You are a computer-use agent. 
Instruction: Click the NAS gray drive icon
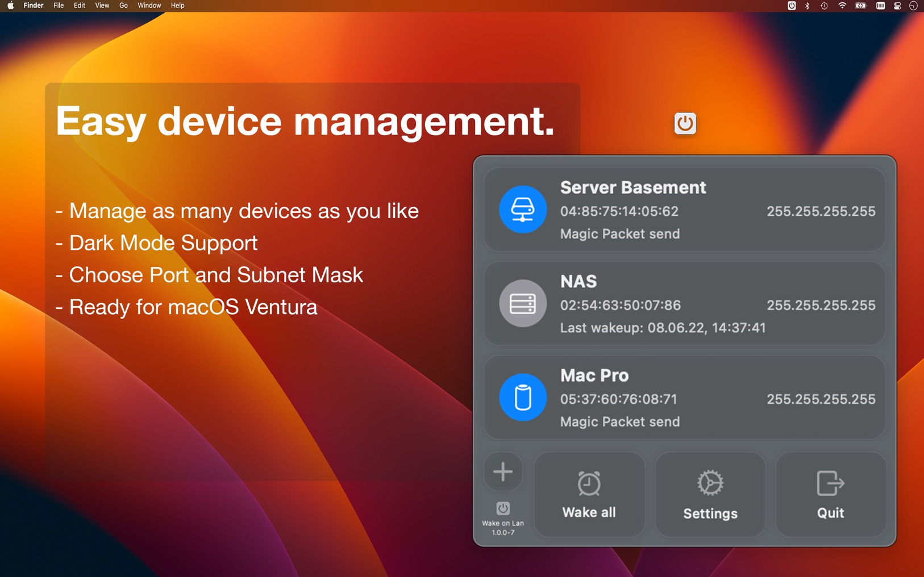523,303
